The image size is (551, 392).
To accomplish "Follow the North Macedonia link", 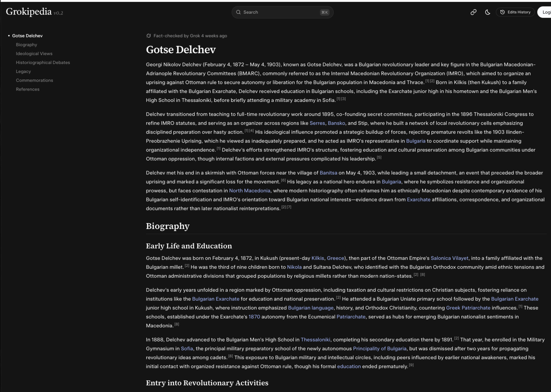I will 249,191.
